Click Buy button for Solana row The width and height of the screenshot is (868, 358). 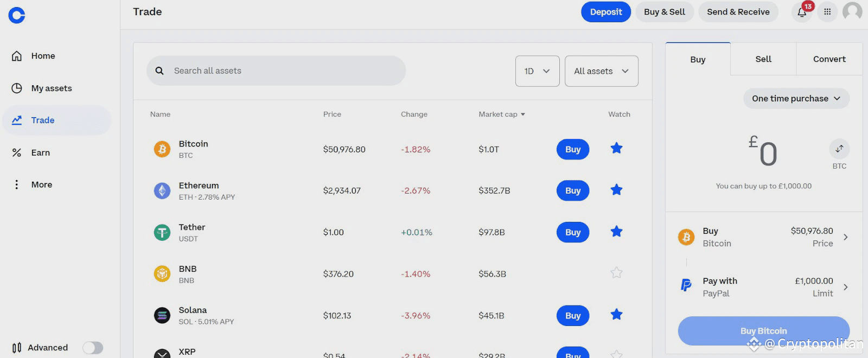[573, 316]
